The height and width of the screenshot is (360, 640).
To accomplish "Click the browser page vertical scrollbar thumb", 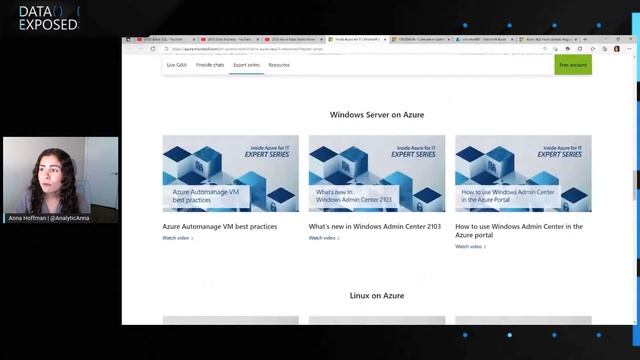I will point(634,185).
